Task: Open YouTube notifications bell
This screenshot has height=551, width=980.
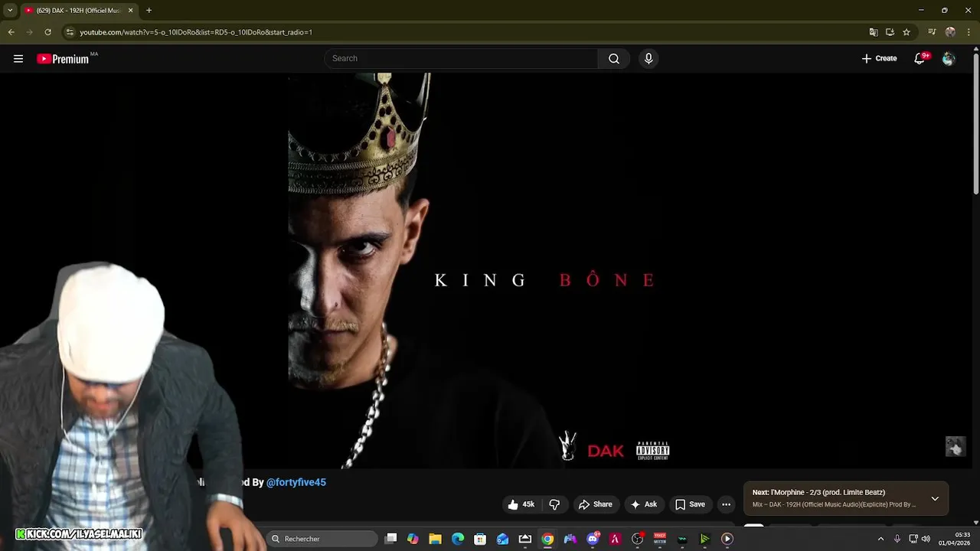Action: [920, 59]
